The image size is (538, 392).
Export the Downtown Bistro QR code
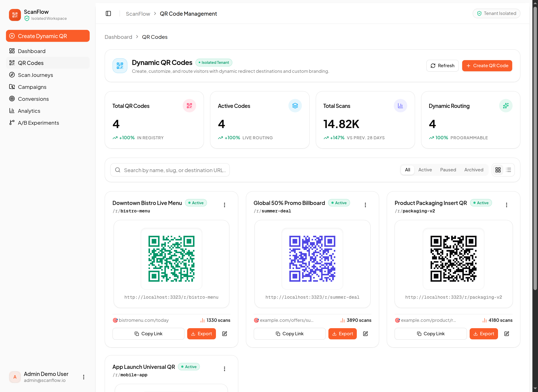coord(201,334)
